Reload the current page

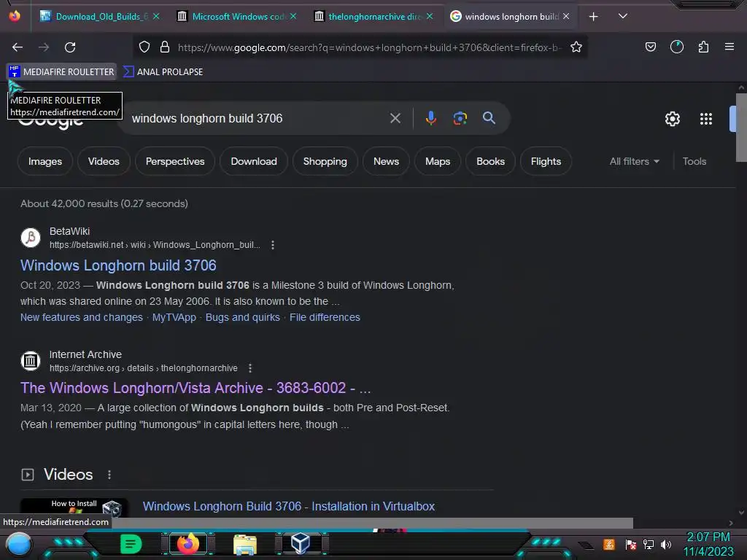point(70,47)
